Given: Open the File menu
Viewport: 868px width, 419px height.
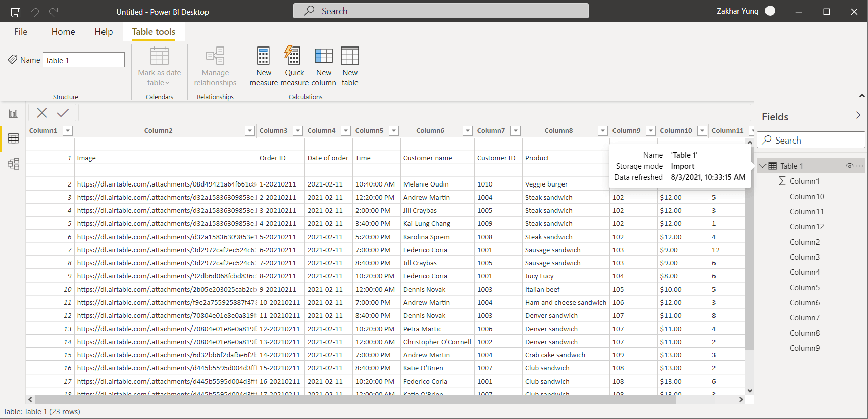Looking at the screenshot, I should pos(21,31).
